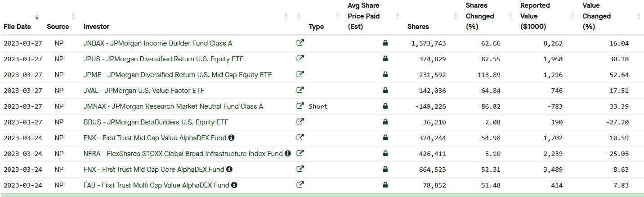The width and height of the screenshot is (644, 197).
Task: Open external link icon for JPUS row
Action: tap(300, 59)
